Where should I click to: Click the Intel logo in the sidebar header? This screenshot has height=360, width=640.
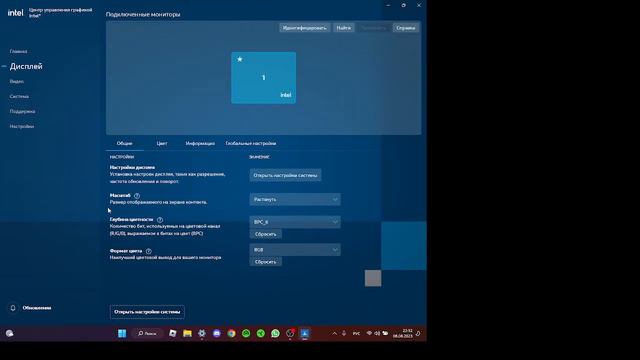point(16,13)
